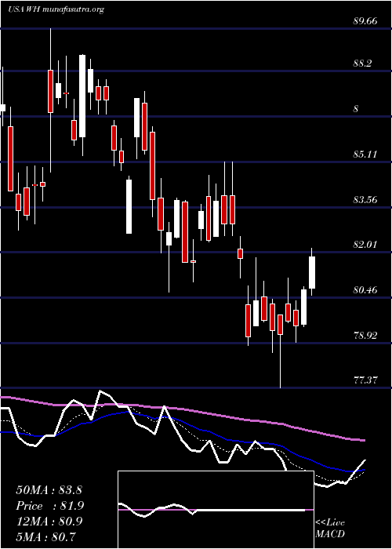Click the Price : 81.9 readout
The image size is (392, 549).
pyautogui.click(x=49, y=506)
